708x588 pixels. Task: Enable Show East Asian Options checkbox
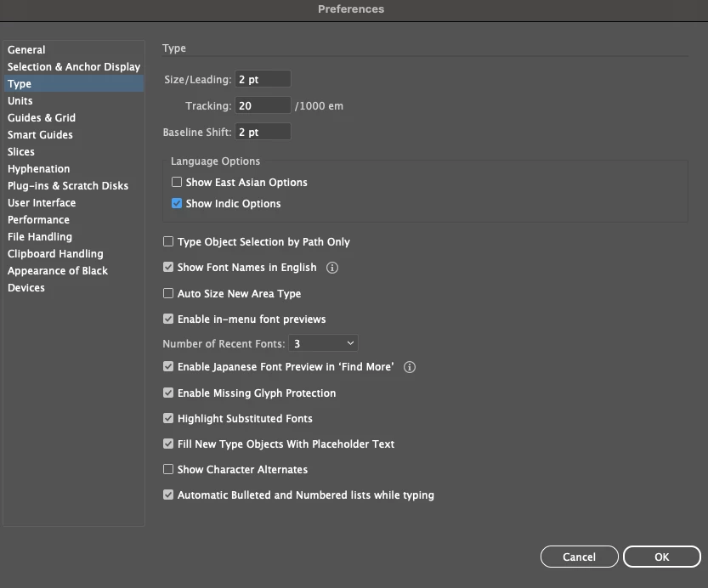tap(177, 183)
